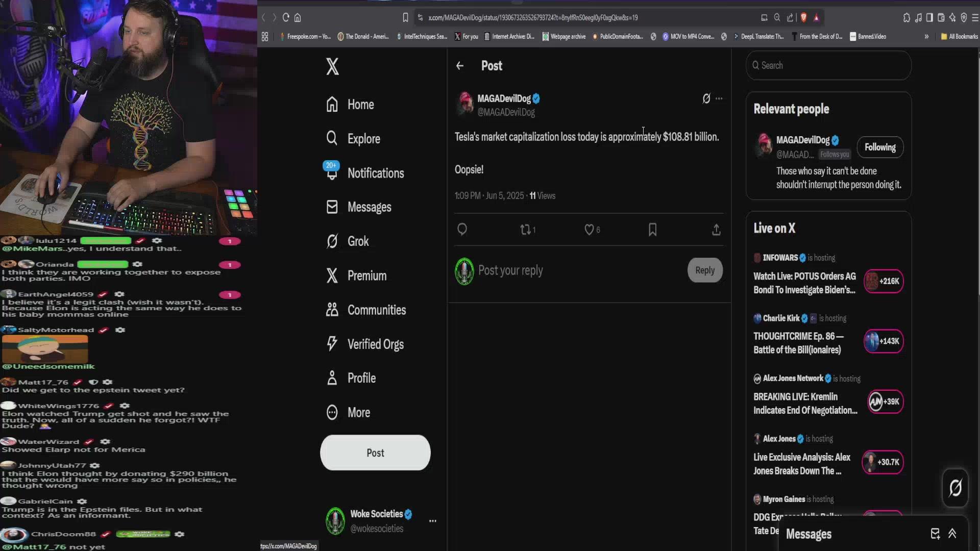
Task: Open the floating Grok button
Action: [955, 488]
